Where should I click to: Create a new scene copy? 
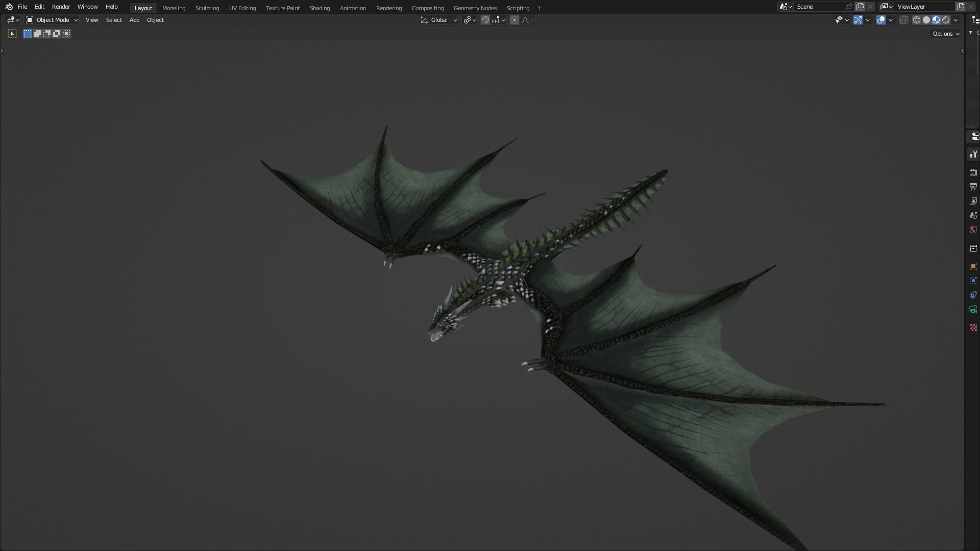[x=860, y=7]
